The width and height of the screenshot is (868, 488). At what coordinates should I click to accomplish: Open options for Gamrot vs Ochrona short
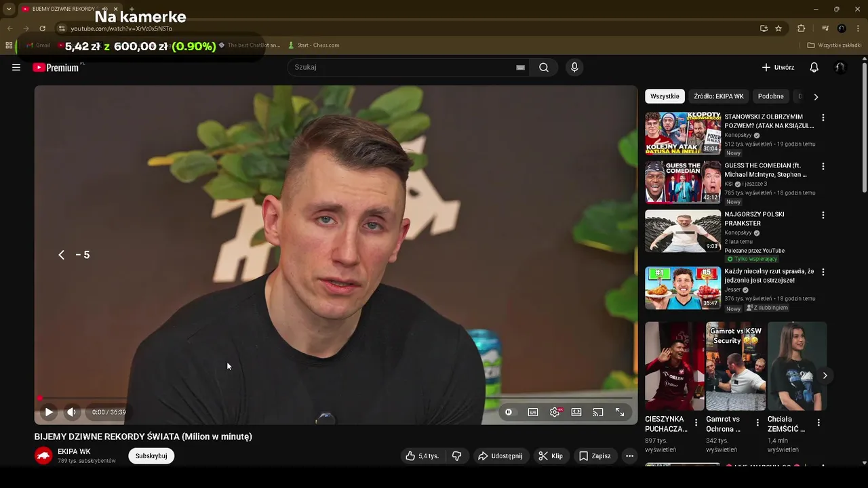757,422
